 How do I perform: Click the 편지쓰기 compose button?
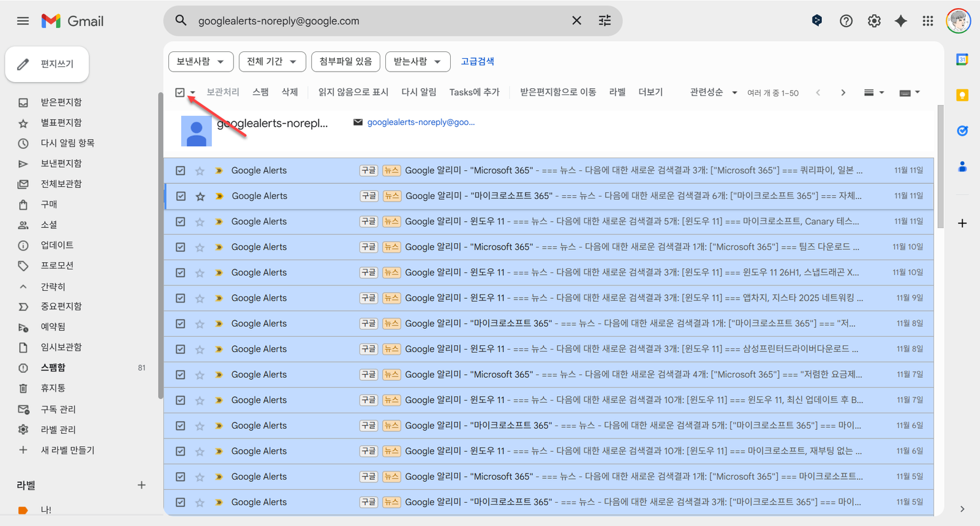[x=47, y=64]
